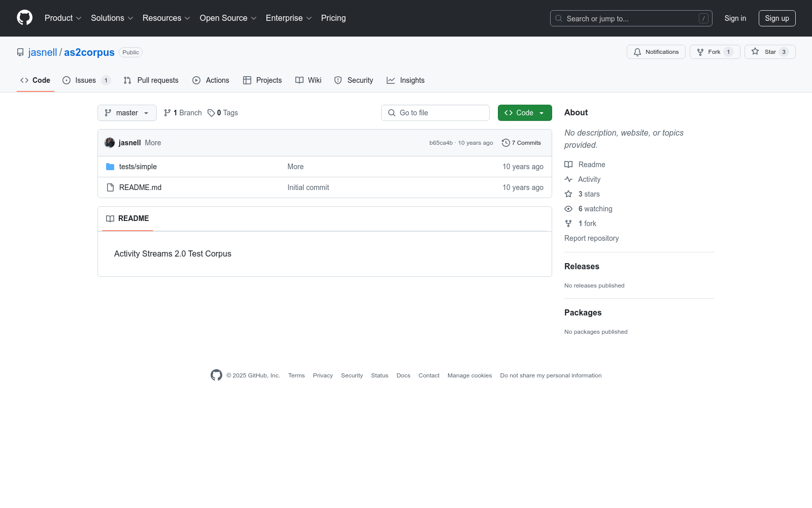View the 0 Tags link
812x508 pixels.
point(223,113)
